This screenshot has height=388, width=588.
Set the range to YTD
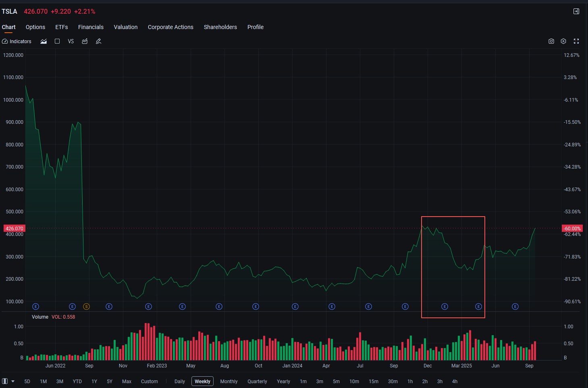tap(77, 382)
